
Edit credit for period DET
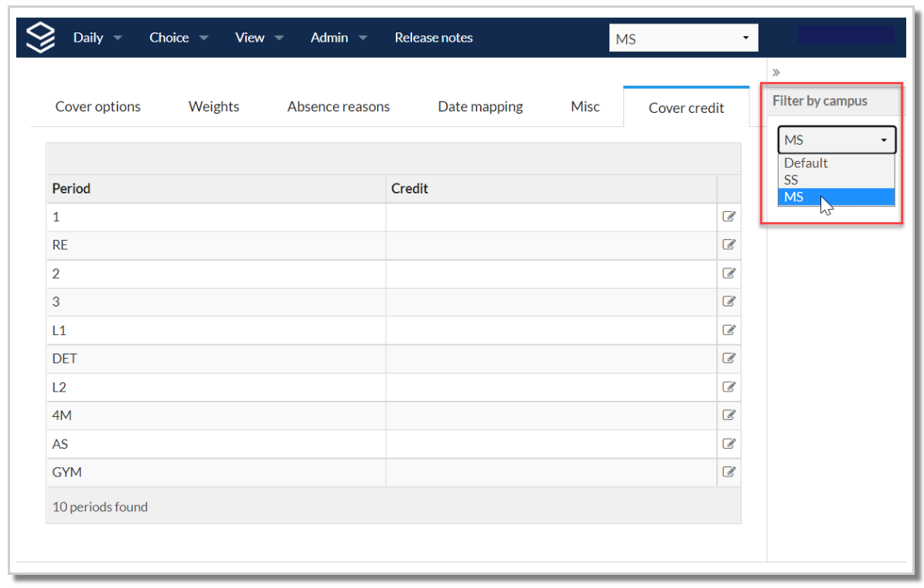click(729, 358)
